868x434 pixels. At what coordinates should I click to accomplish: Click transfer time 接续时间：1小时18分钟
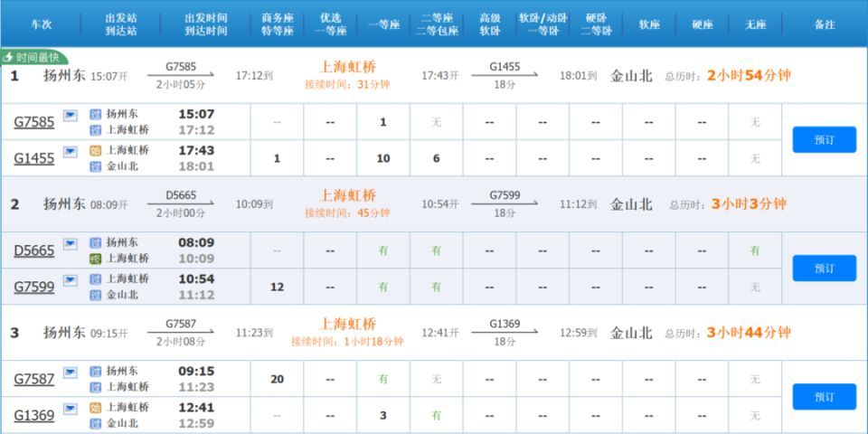coord(347,342)
